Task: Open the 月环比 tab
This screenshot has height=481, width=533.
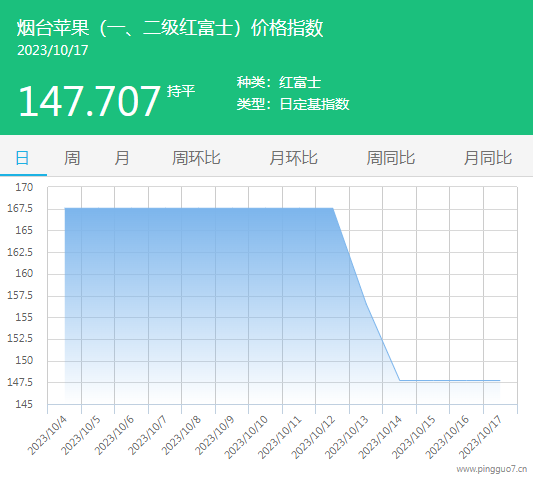Action: click(293, 158)
